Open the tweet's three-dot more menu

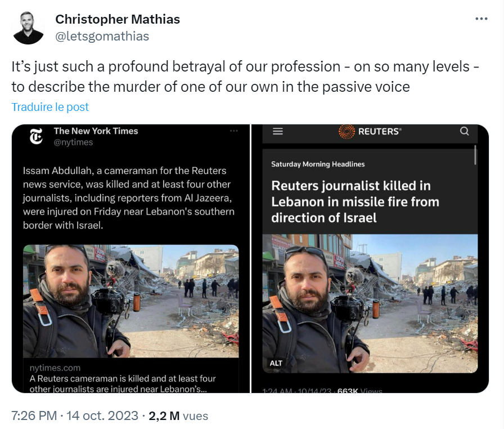[x=481, y=19]
